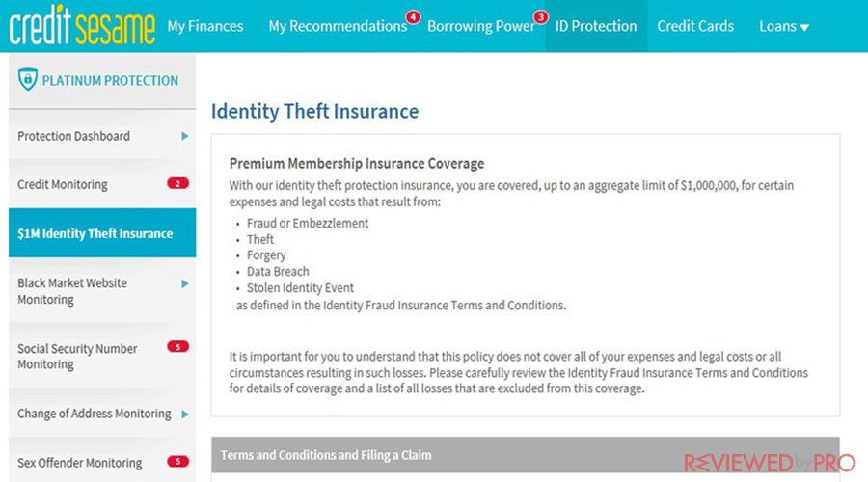Go to the ID Protection tab

(596, 26)
